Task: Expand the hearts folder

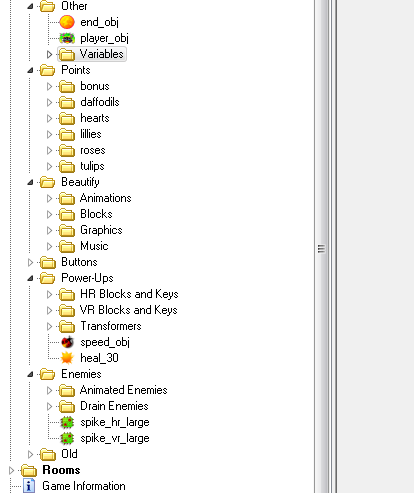Action: click(49, 118)
